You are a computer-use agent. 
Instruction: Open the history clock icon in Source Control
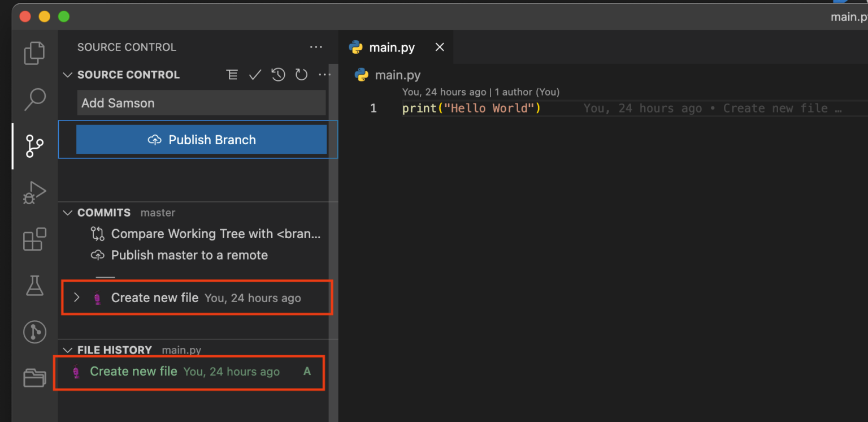coord(278,75)
